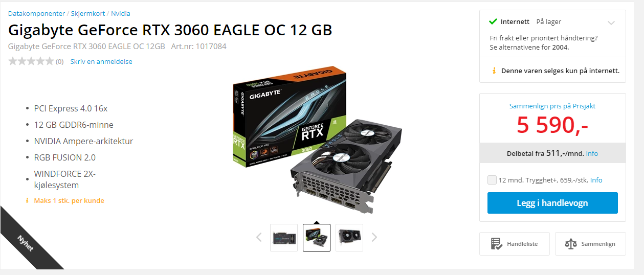The image size is (644, 275).
Task: Open Info link beside Delbetal fra 511,-
Action: (x=592, y=153)
